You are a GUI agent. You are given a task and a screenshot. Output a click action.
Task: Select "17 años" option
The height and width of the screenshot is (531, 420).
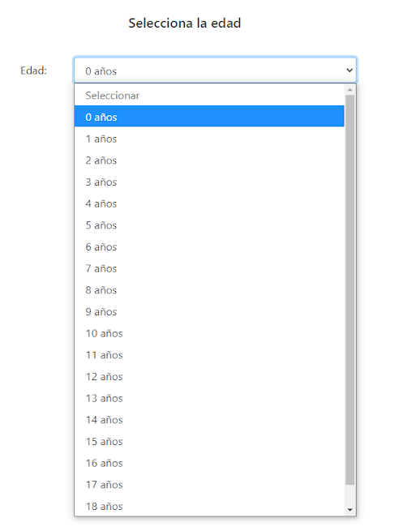(209, 485)
